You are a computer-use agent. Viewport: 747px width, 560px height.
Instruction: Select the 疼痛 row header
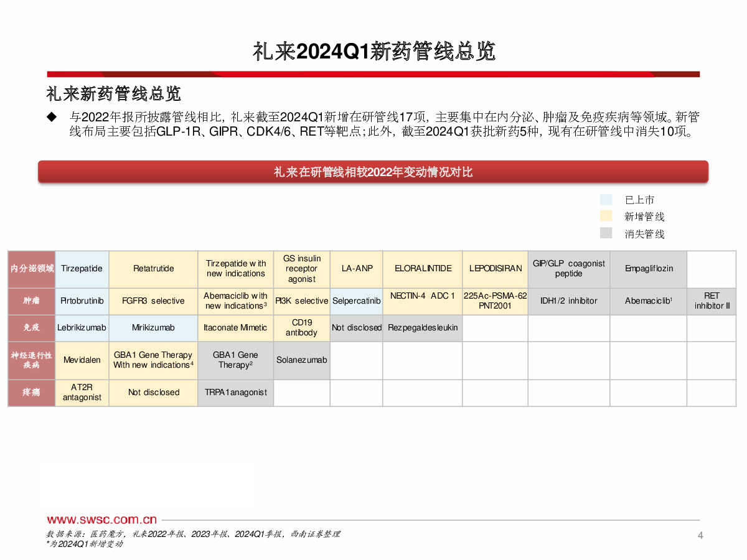(x=32, y=393)
